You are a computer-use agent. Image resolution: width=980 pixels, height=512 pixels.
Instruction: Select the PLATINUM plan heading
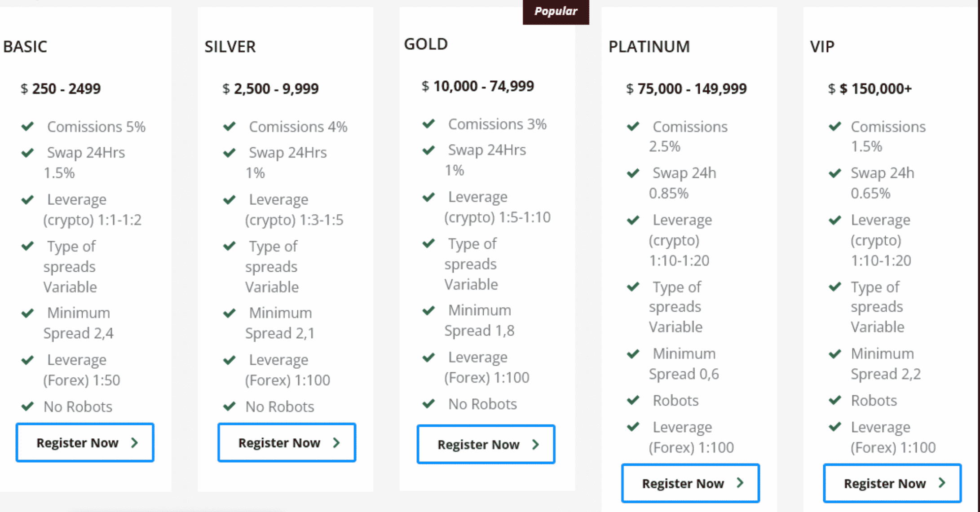click(649, 47)
